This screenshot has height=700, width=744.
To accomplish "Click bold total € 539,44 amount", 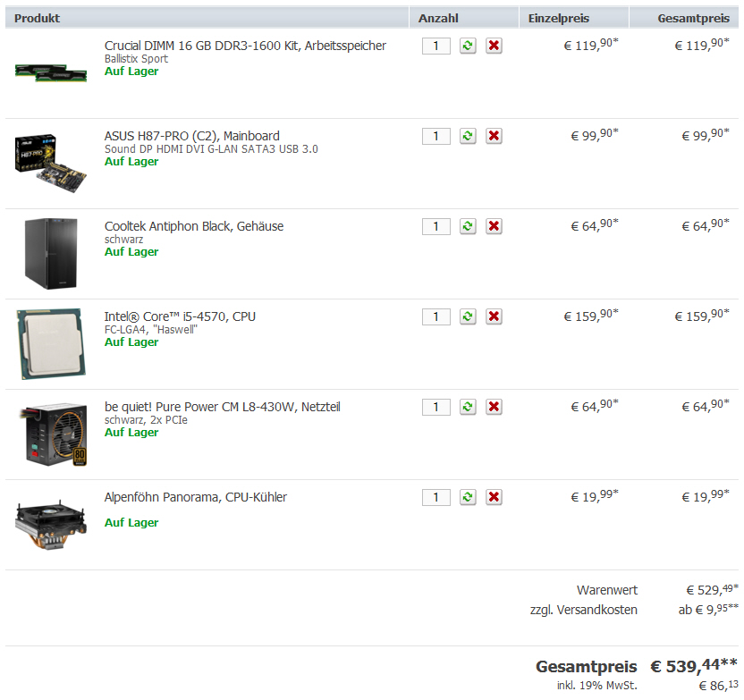I will [x=694, y=666].
